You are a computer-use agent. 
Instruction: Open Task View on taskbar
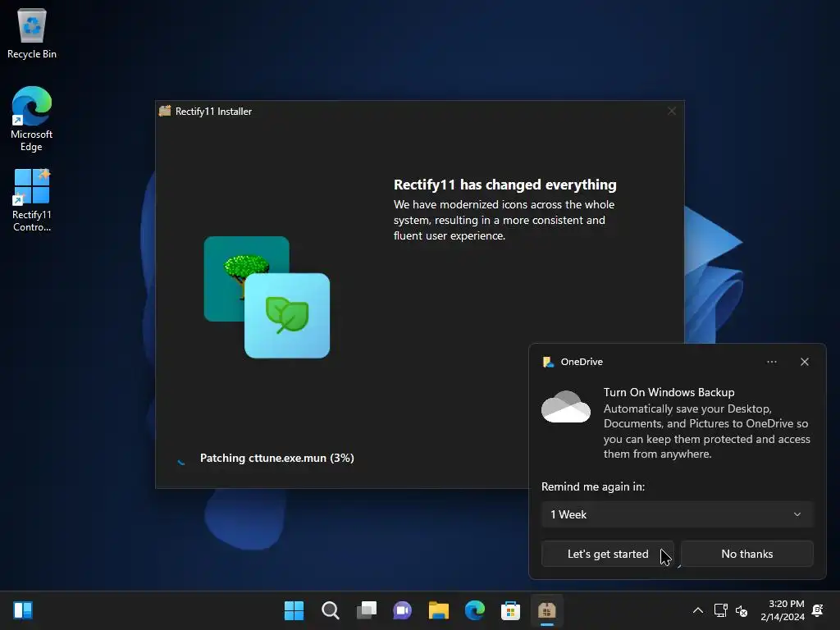click(x=367, y=610)
